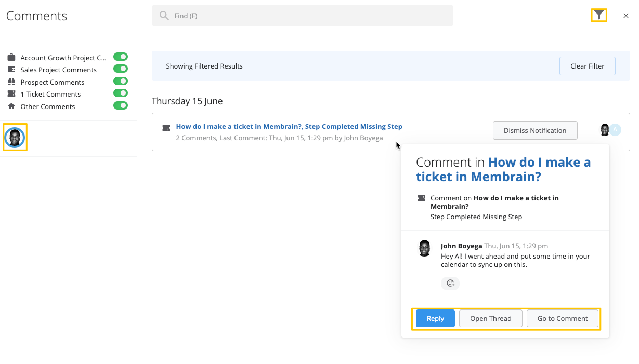
Task: Dismiss Notification for the ticket comment
Action: [x=534, y=130]
